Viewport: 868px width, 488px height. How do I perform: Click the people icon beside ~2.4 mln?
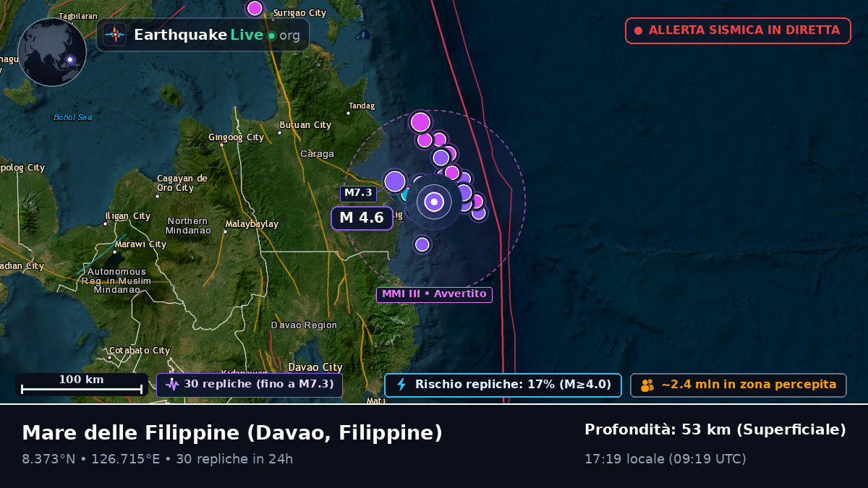(x=647, y=385)
